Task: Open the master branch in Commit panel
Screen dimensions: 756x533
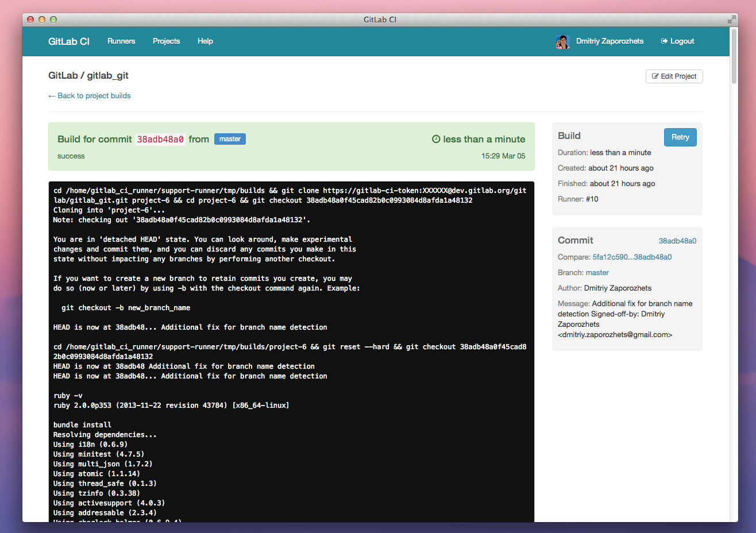Action: coord(597,272)
